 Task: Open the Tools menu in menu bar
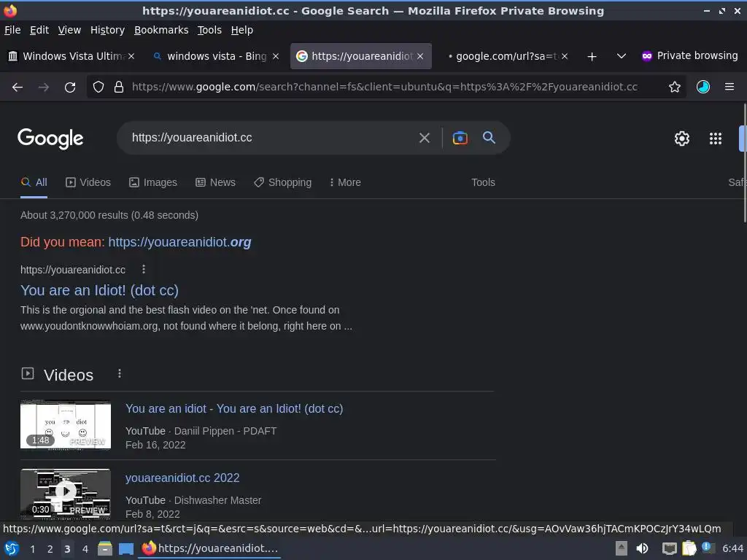[x=209, y=30]
